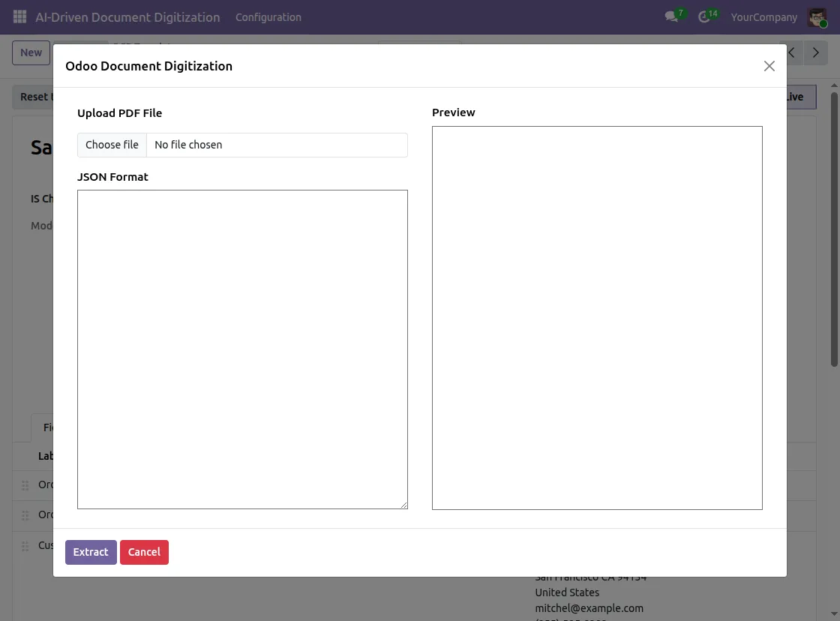The height and width of the screenshot is (621, 840).
Task: Click the scrollbar down arrow
Action: coord(834,614)
